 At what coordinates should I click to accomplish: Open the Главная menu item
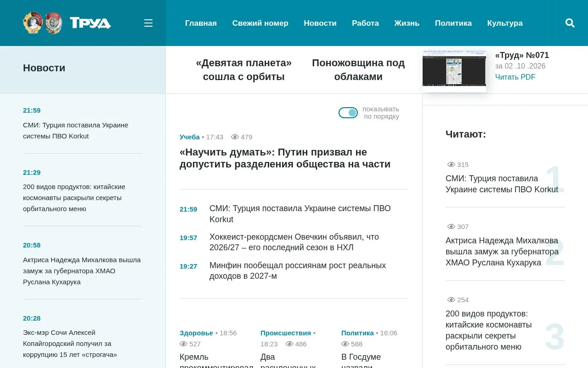(x=201, y=23)
